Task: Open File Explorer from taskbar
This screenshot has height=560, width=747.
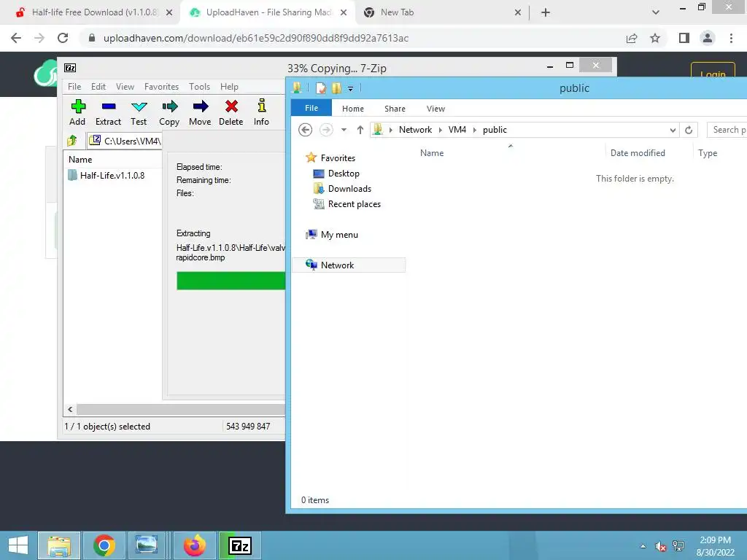Action: (x=59, y=545)
